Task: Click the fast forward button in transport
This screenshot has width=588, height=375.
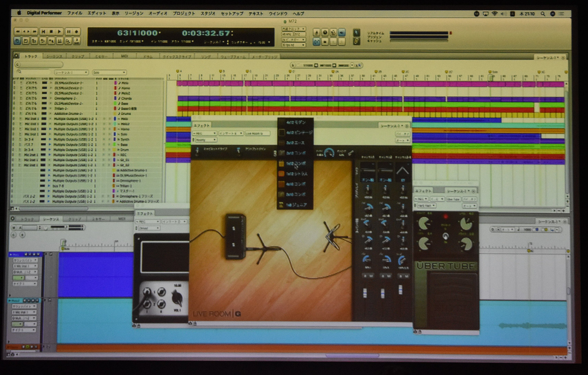Action: coord(34,32)
